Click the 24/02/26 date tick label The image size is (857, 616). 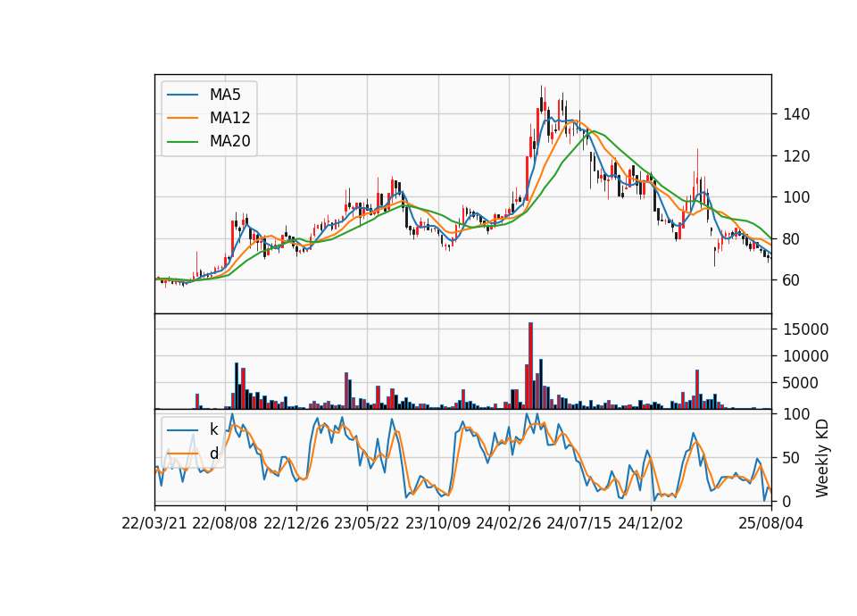click(x=509, y=523)
